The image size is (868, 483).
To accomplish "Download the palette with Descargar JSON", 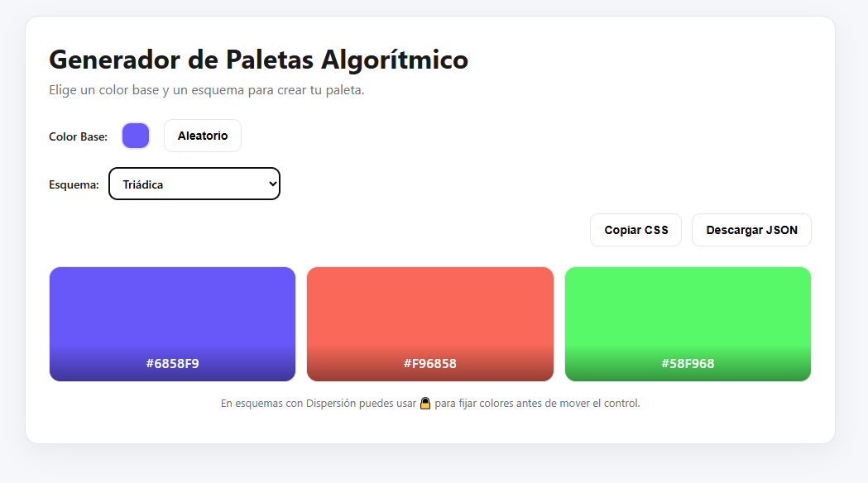I will pos(751,230).
